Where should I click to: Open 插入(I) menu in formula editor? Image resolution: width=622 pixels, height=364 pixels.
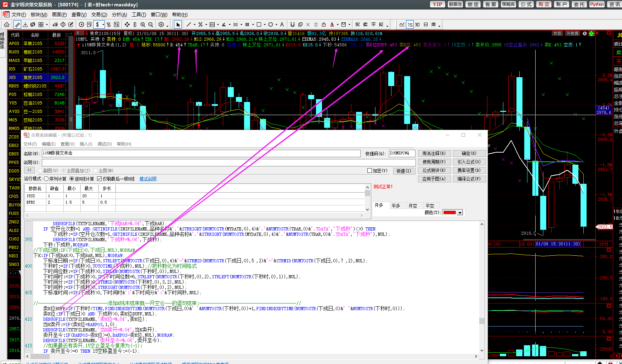(x=86, y=144)
